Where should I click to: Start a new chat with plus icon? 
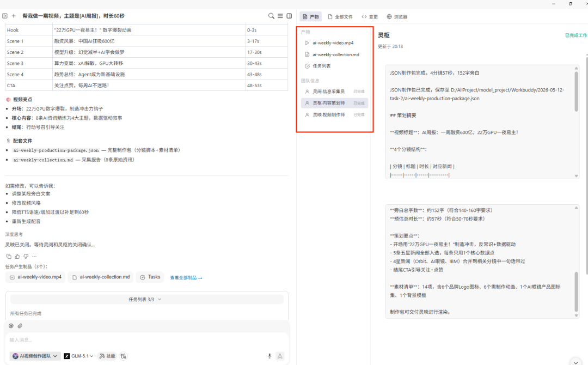14,16
